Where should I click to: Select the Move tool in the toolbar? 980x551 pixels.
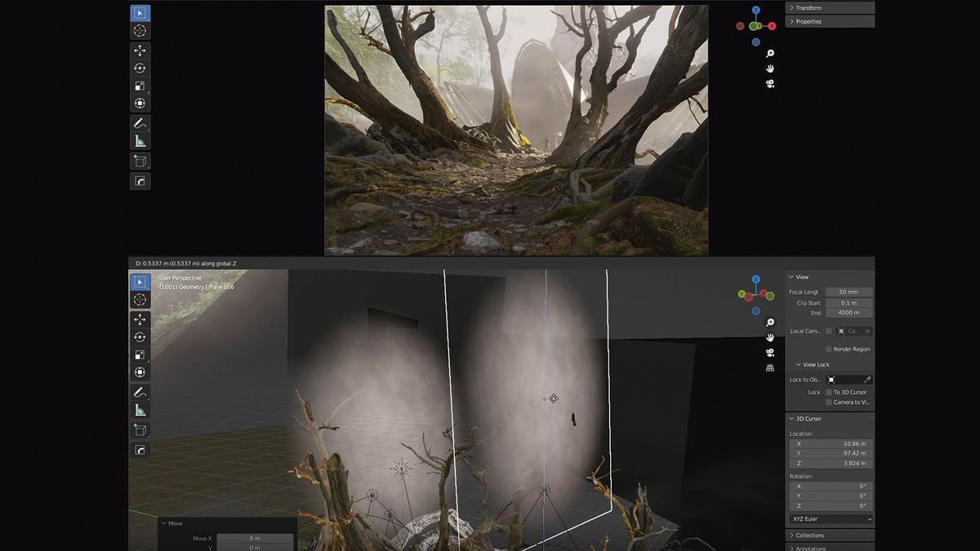140,48
